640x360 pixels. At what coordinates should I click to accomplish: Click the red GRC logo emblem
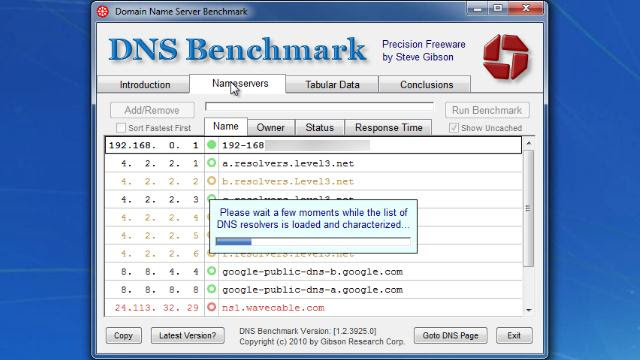505,56
